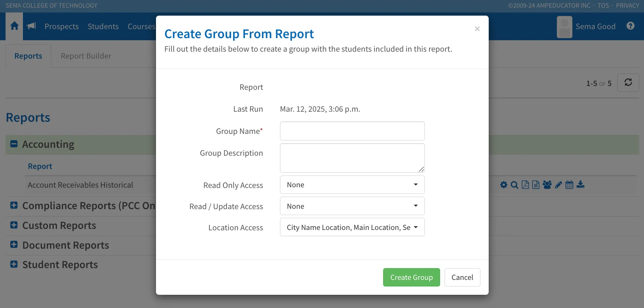Viewport: 644px width, 308px height.
Task: Select the Account Receivables Historical row
Action: tap(80, 185)
